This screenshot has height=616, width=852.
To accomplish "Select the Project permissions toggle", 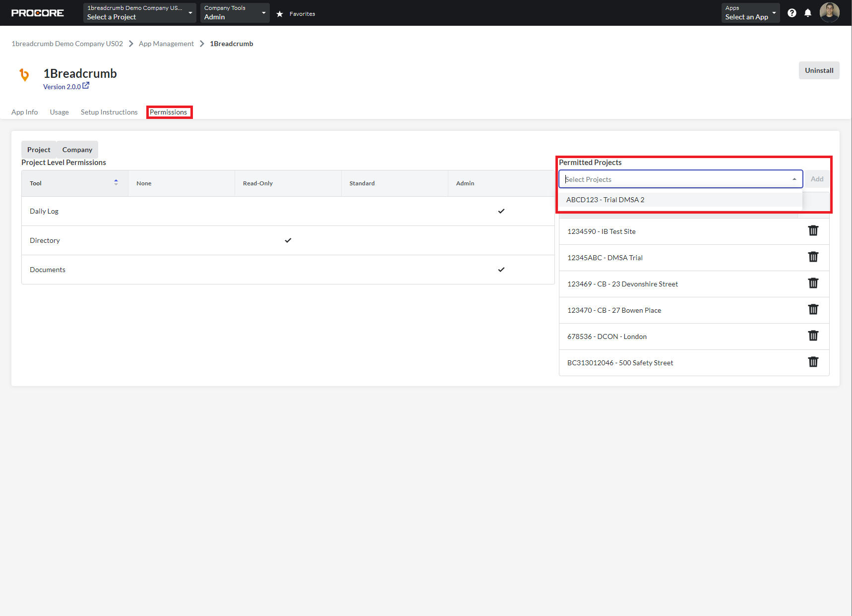I will click(x=39, y=149).
